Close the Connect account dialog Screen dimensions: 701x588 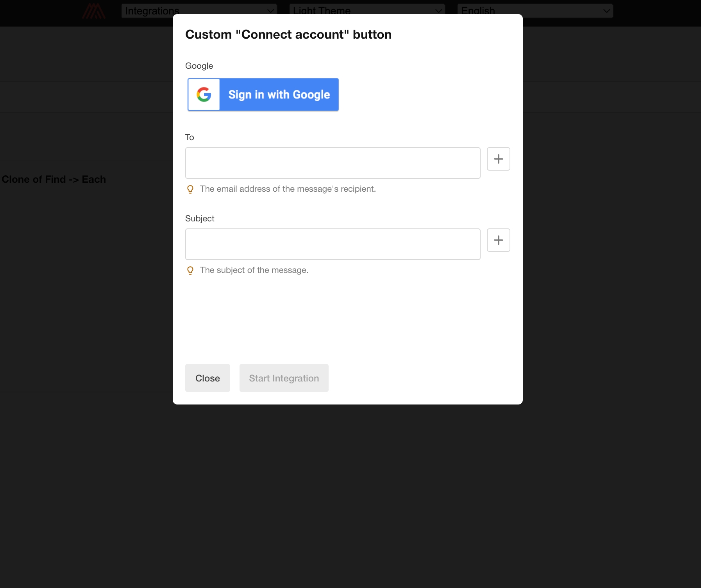[207, 378]
